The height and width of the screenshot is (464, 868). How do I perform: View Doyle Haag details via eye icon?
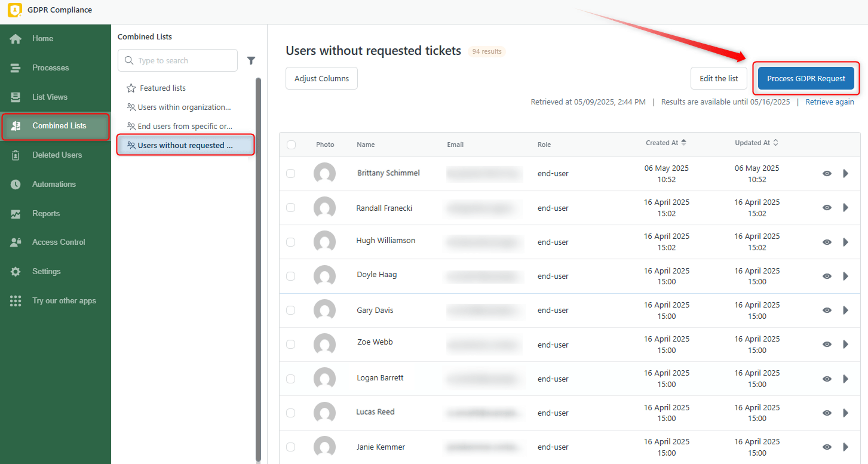click(x=827, y=276)
